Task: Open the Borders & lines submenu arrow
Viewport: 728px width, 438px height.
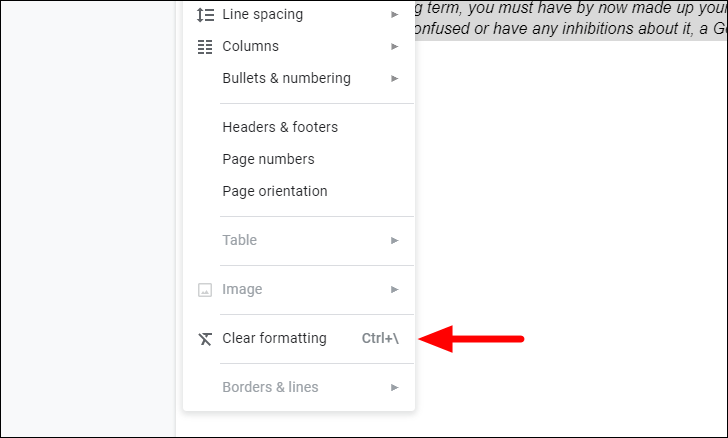Action: coord(395,387)
